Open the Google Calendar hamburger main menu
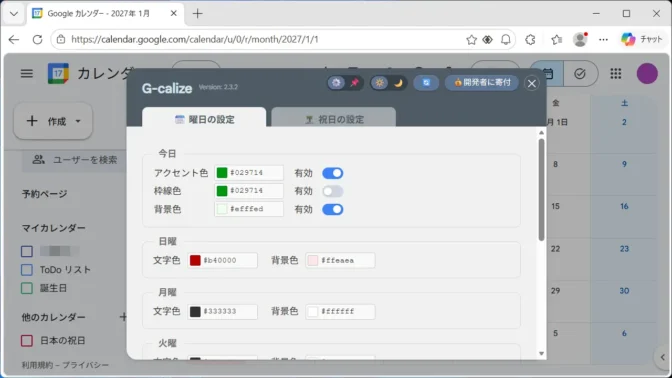 (x=27, y=74)
